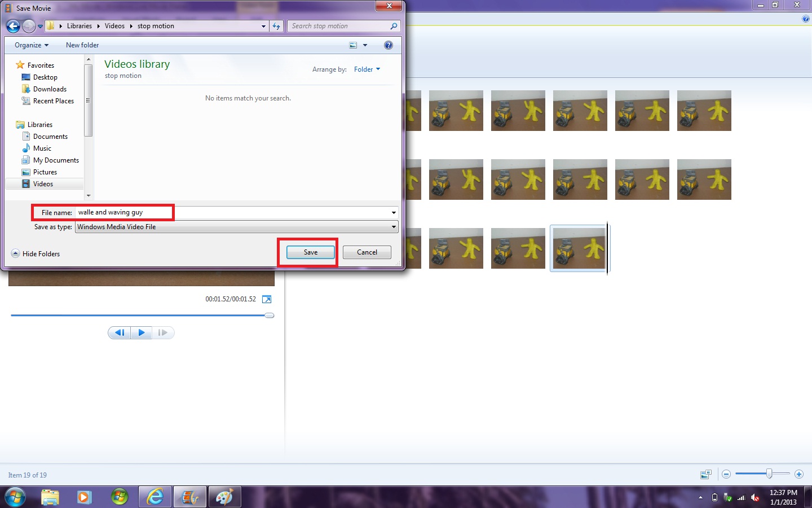Open Windows Media Player from taskbar
Image resolution: width=812 pixels, height=508 pixels.
[85, 497]
